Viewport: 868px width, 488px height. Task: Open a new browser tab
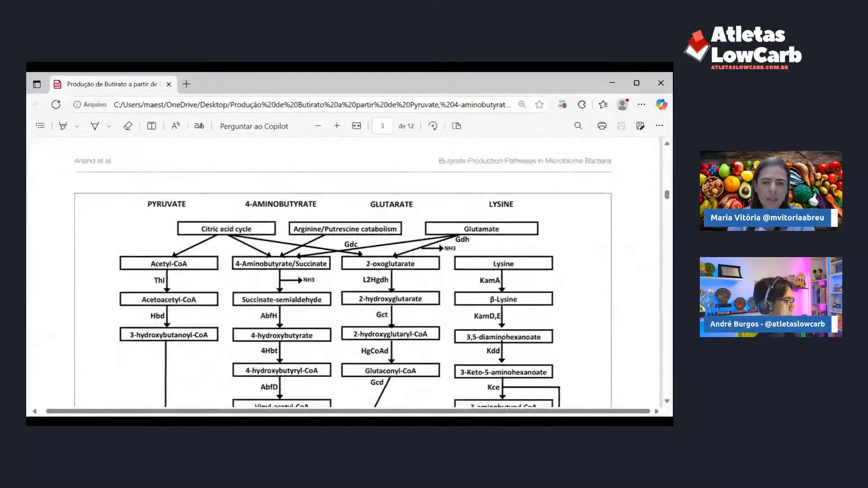pos(186,84)
